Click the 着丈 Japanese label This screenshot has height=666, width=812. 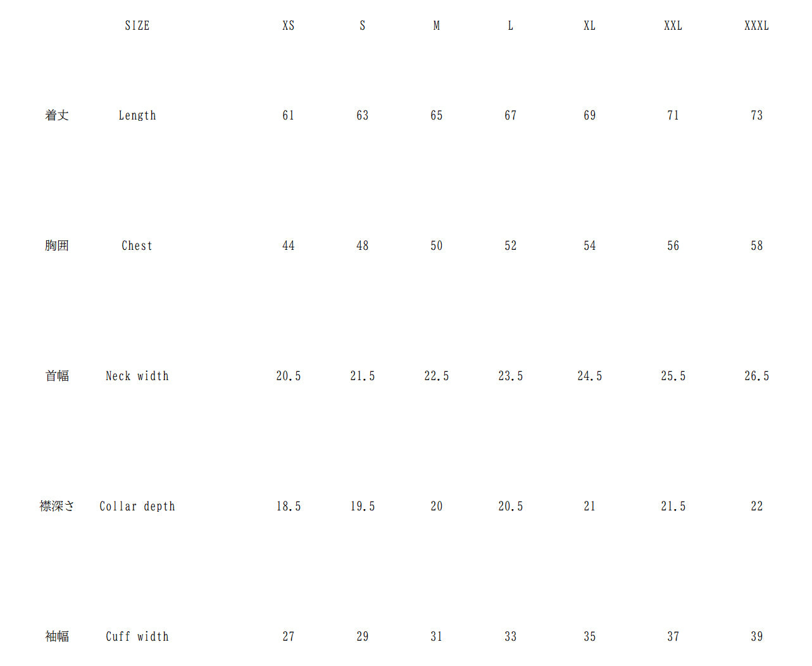[x=57, y=116]
